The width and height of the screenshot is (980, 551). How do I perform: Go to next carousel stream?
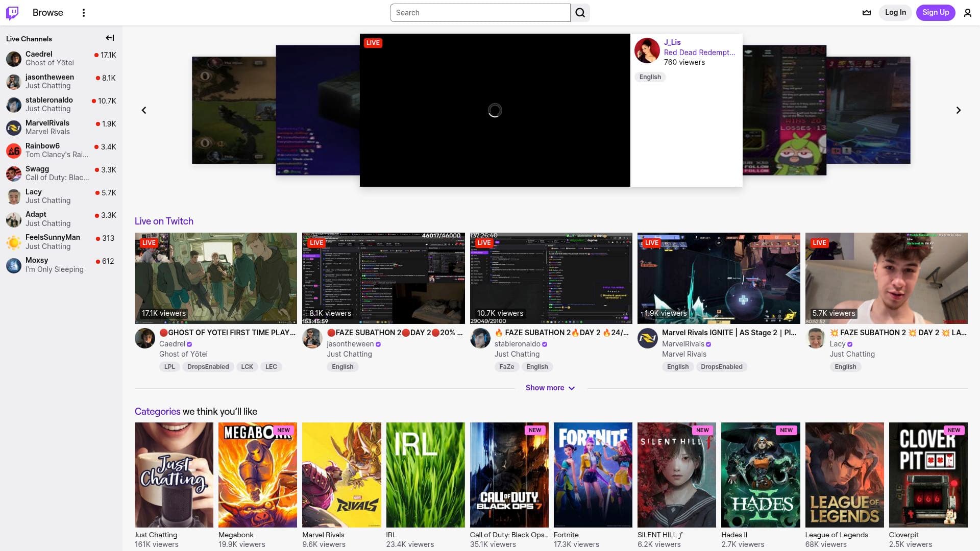pos(959,110)
